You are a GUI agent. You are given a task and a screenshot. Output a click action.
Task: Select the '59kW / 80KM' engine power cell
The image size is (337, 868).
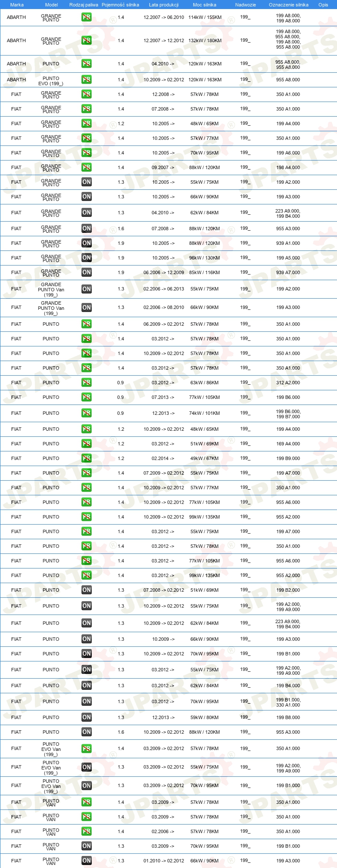tap(205, 718)
